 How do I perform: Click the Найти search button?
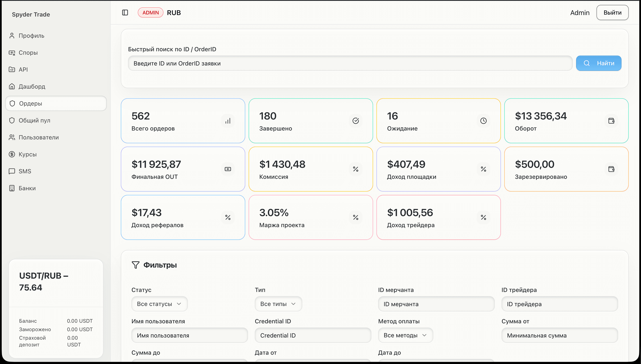tap(598, 63)
